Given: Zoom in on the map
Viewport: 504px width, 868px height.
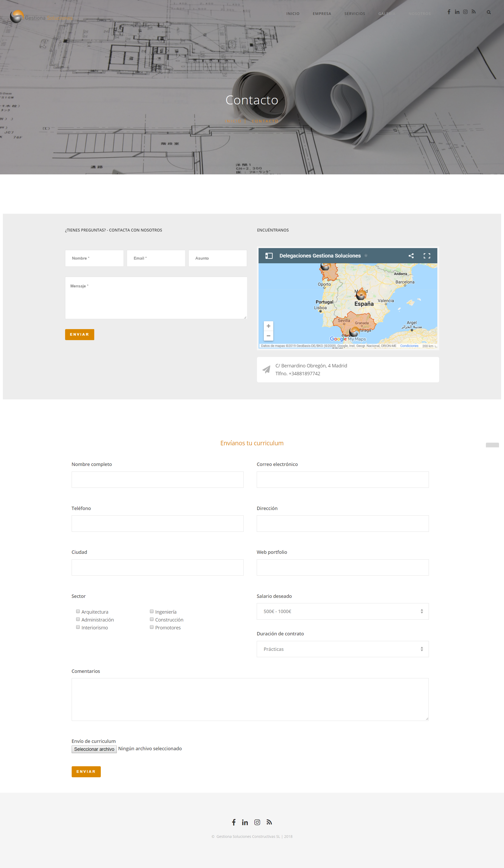Looking at the screenshot, I should (269, 326).
